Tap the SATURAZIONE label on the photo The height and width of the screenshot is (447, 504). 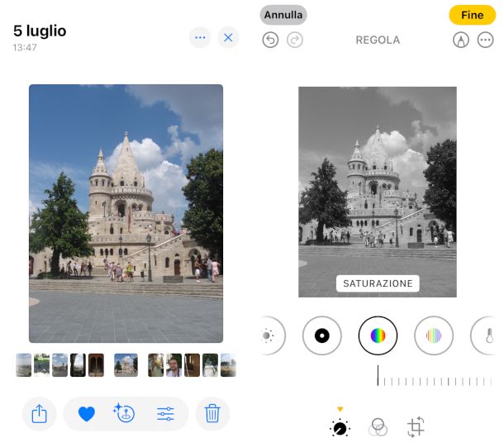point(378,283)
